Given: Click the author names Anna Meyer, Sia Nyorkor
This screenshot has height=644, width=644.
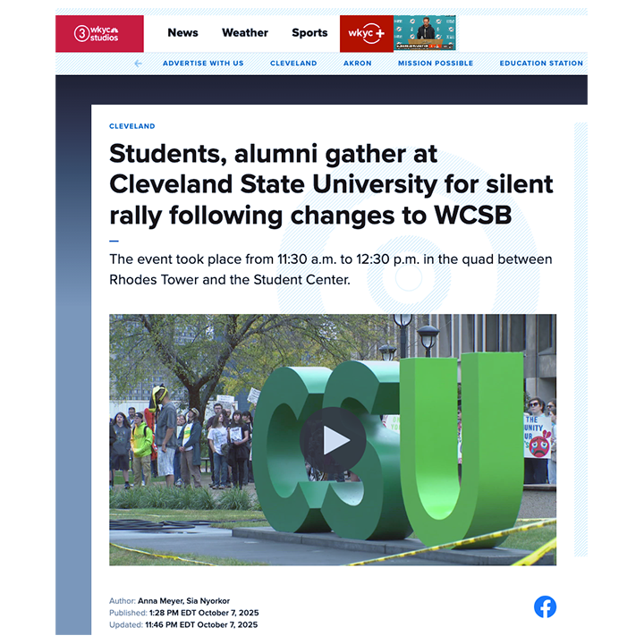Looking at the screenshot, I should pos(183,601).
